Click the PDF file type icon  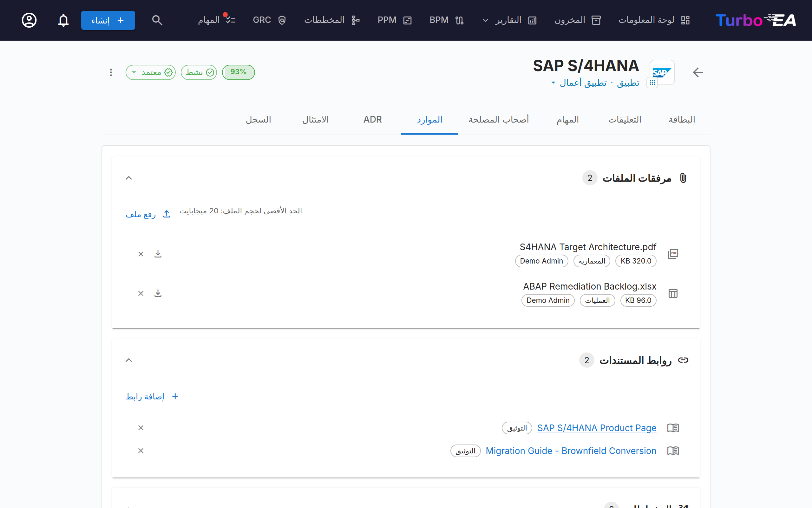coord(673,254)
